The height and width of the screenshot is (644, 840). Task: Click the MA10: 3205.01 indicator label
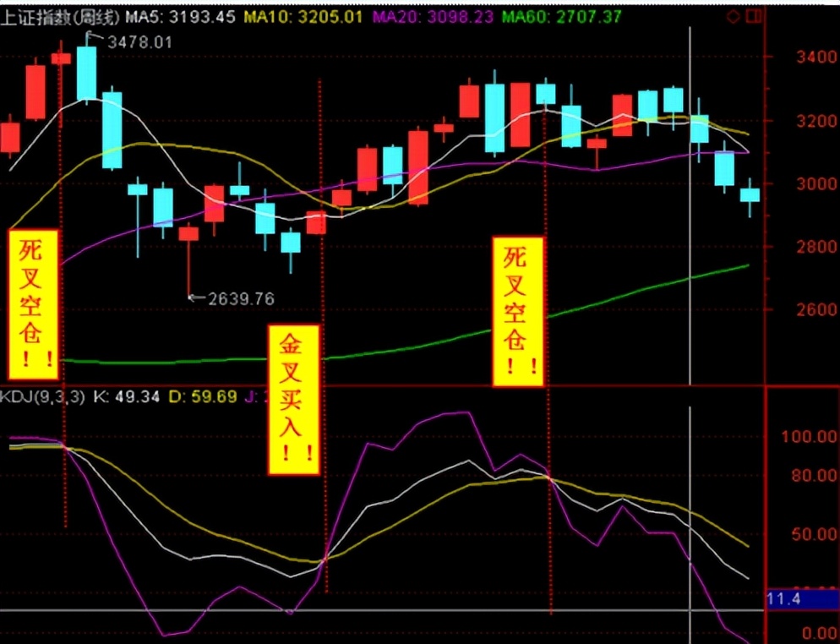(303, 17)
